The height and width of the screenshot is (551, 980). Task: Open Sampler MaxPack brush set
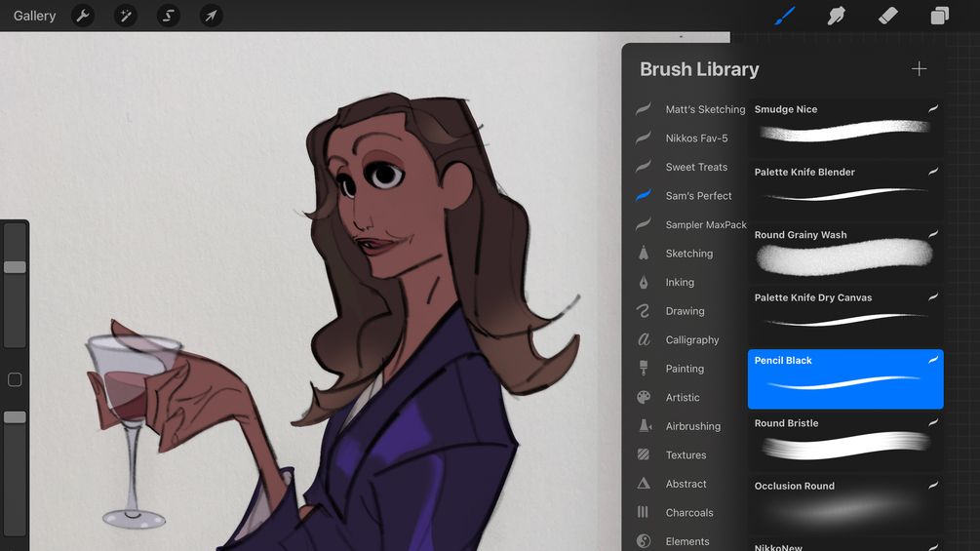pos(690,224)
